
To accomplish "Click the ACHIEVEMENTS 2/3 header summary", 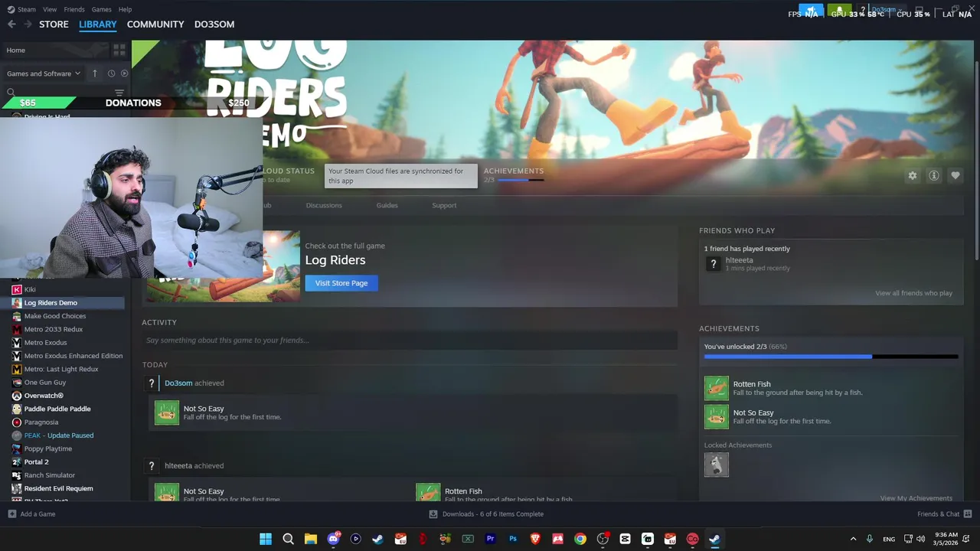I will click(514, 175).
